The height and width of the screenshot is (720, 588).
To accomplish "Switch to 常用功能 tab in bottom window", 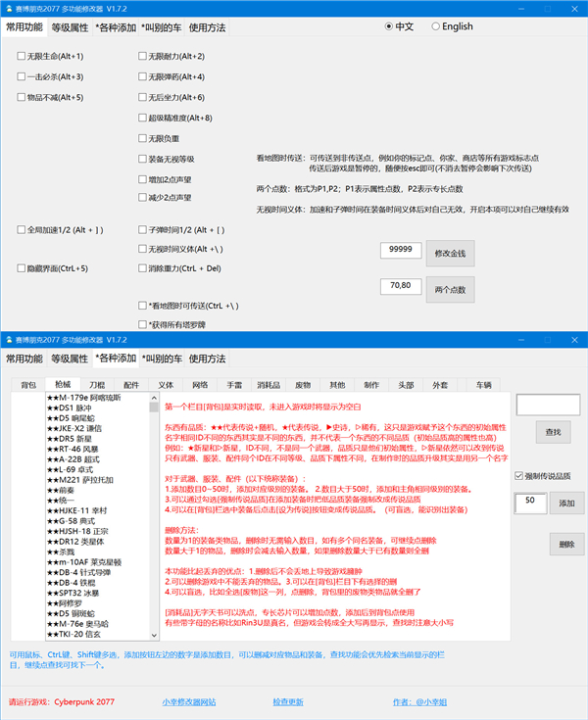I will click(x=24, y=360).
